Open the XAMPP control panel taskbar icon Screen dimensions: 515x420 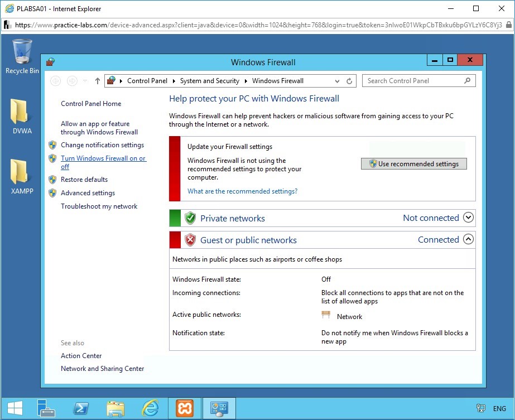[x=185, y=408]
